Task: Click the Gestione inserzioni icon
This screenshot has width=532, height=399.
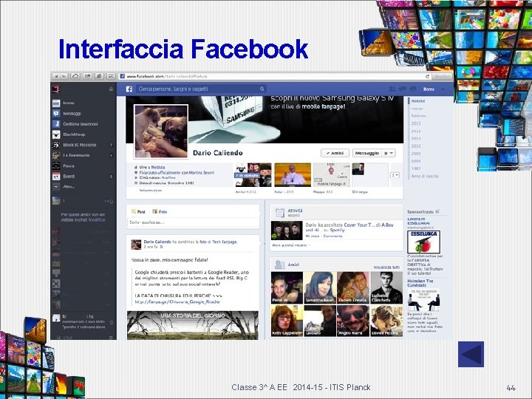Action: [56, 124]
